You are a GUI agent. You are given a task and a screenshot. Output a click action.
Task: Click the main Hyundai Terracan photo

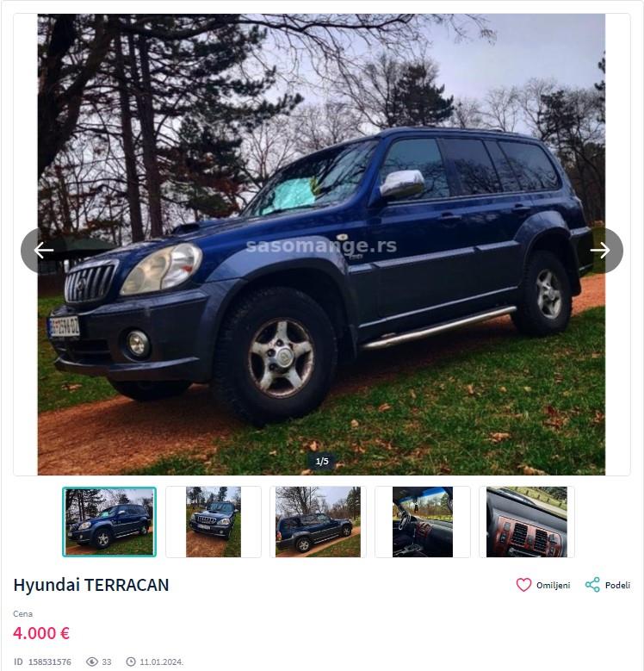click(x=321, y=245)
